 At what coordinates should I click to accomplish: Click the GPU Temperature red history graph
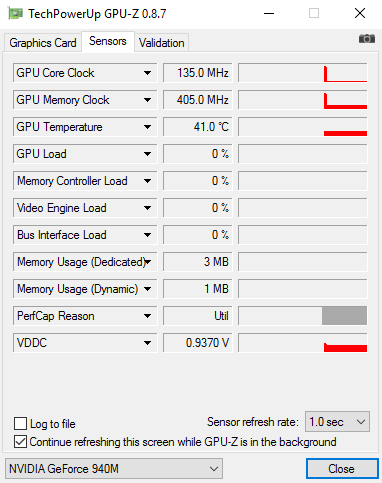[303, 127]
